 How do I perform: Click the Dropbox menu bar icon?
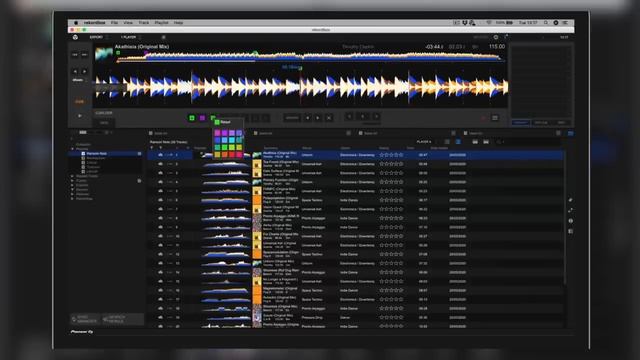coord(464,23)
